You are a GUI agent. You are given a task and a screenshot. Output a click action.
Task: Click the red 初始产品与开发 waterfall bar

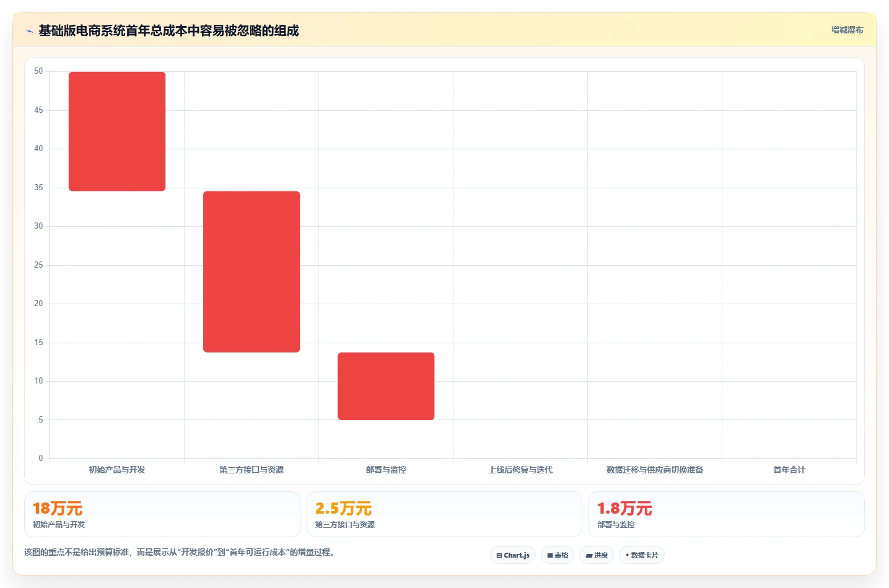117,131
